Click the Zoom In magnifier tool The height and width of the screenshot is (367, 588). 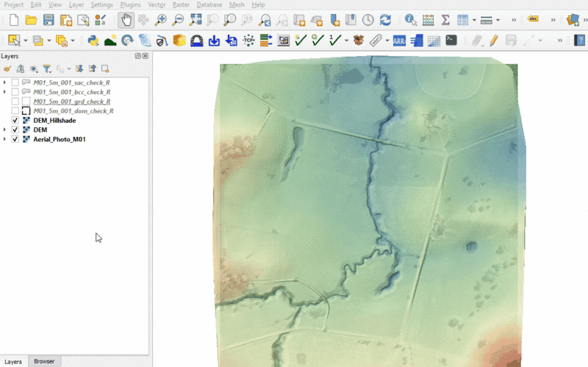click(160, 20)
